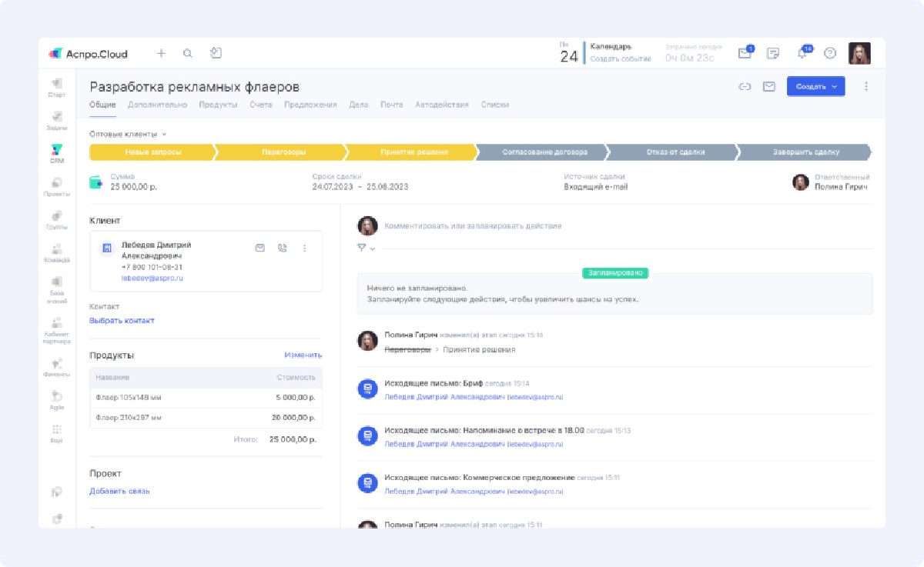Image resolution: width=924 pixels, height=567 pixels.
Task: Open the mail inbox icon in header
Action: (745, 53)
